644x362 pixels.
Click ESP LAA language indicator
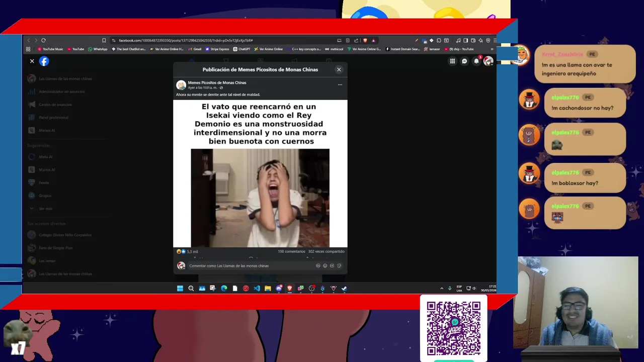[459, 289]
